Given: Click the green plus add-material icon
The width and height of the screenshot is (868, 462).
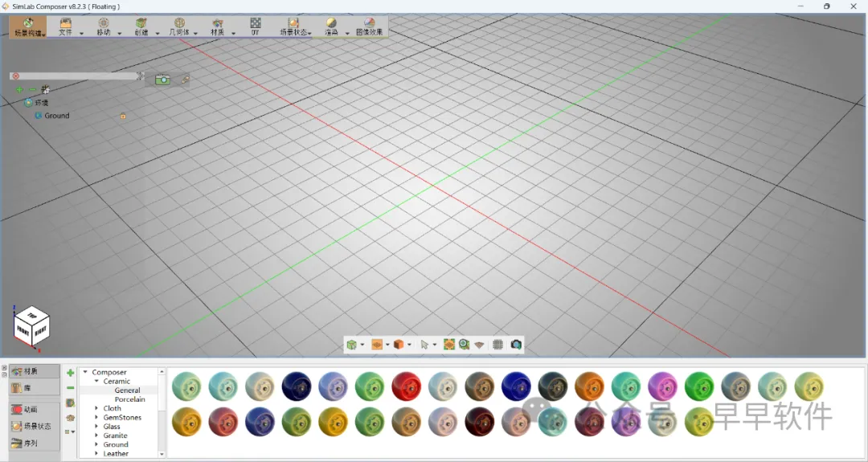Looking at the screenshot, I should [70, 373].
